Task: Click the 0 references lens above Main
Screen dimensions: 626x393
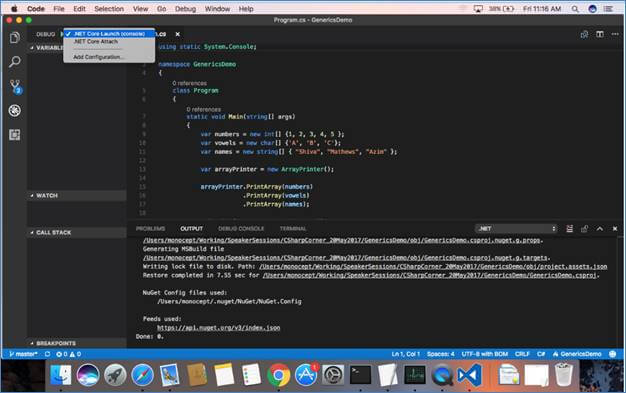Action: [x=204, y=109]
